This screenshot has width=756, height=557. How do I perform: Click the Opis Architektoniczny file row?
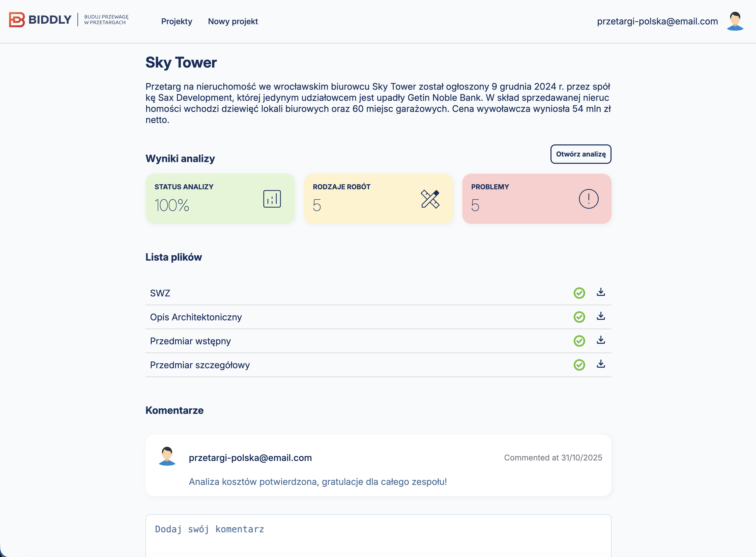click(x=196, y=317)
